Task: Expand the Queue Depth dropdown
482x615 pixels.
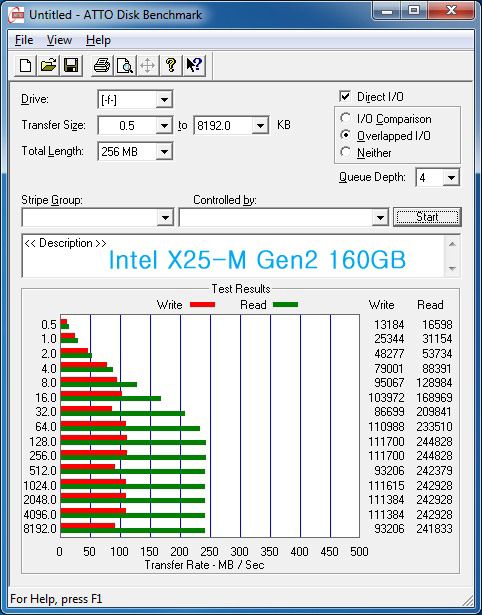Action: point(451,178)
